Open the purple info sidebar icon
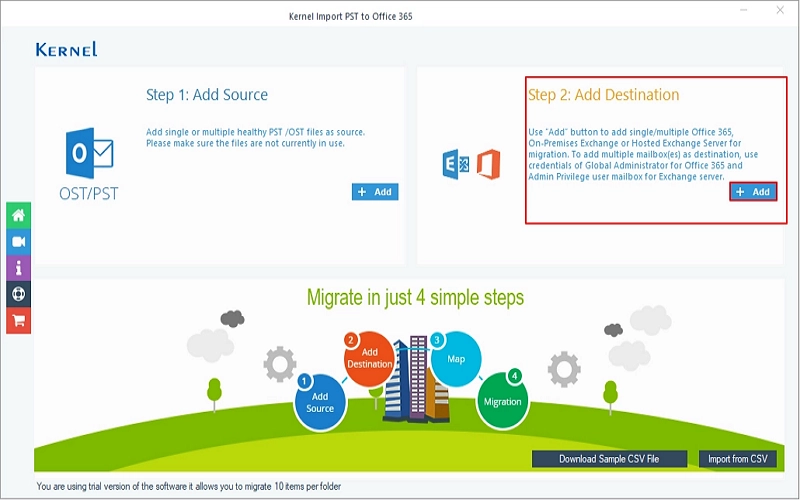 [18, 268]
